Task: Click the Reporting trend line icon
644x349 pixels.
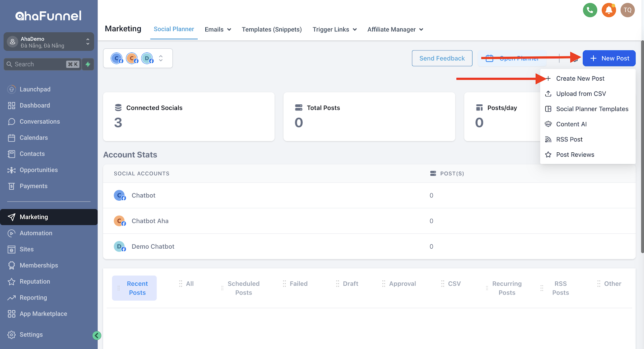Action: 12,297
